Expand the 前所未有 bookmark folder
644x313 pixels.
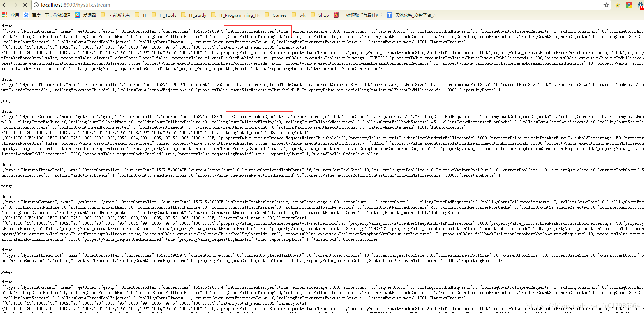[116, 15]
